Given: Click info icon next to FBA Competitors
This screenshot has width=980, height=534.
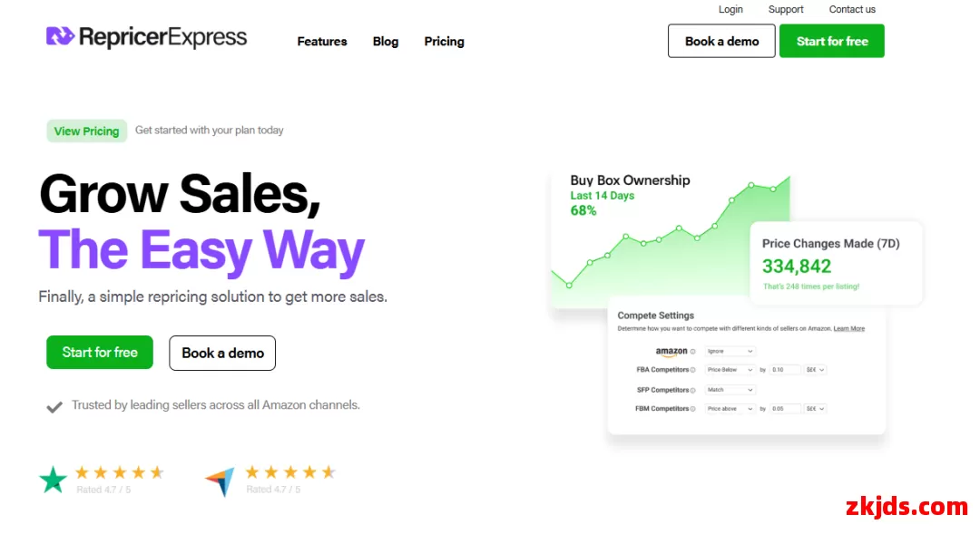Looking at the screenshot, I should pyautogui.click(x=692, y=370).
